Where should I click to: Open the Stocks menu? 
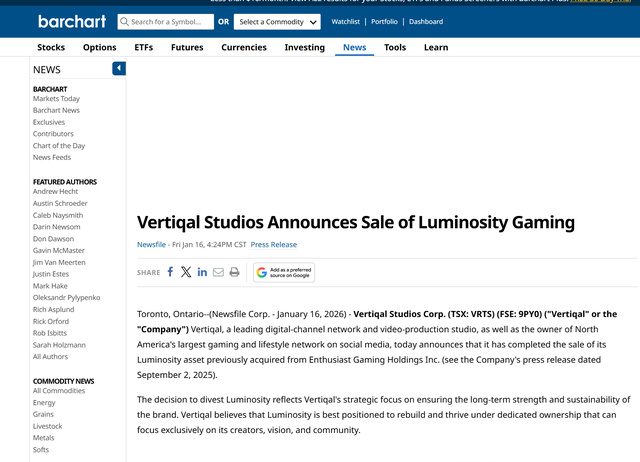[51, 47]
